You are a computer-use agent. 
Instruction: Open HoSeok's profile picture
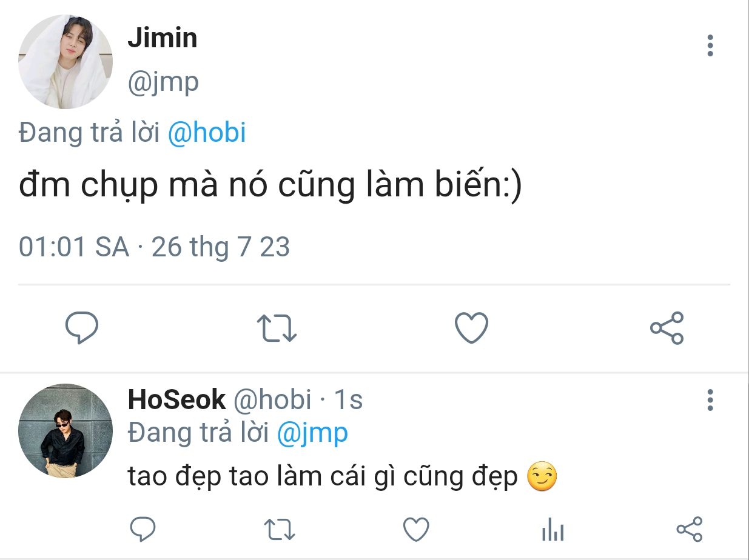click(x=65, y=431)
